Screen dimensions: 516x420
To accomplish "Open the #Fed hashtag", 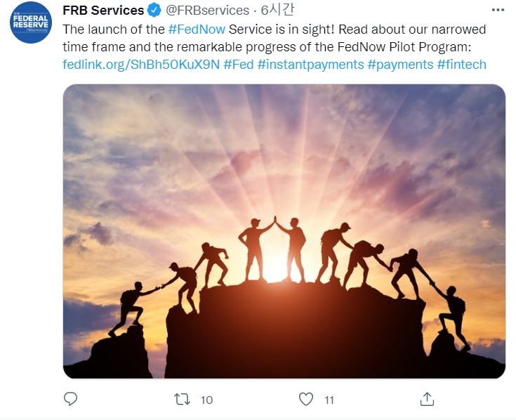I will (239, 65).
